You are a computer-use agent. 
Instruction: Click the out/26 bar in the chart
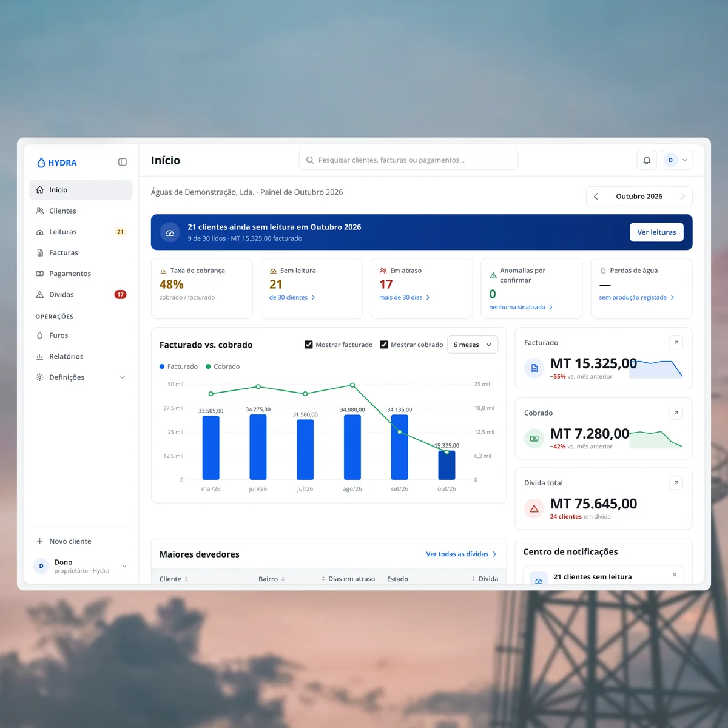click(x=447, y=465)
